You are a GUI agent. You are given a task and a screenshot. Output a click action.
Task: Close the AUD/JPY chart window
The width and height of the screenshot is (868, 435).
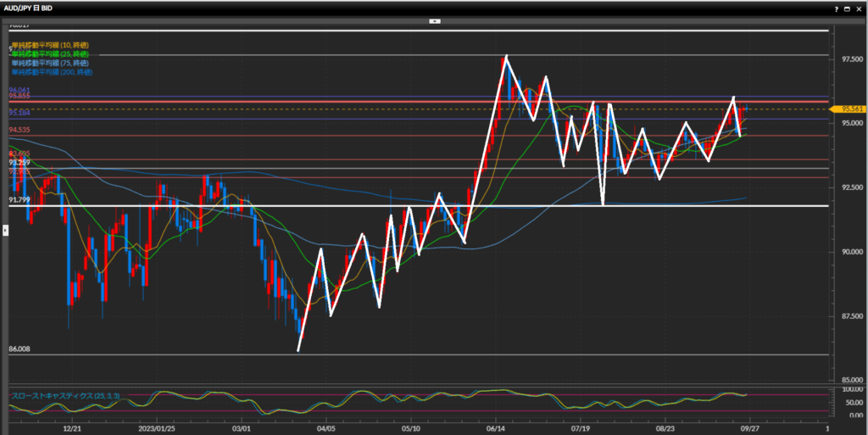(x=859, y=8)
